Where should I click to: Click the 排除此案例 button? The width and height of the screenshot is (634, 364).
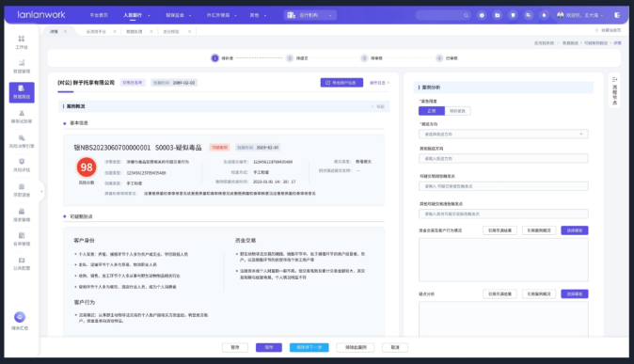click(356, 347)
